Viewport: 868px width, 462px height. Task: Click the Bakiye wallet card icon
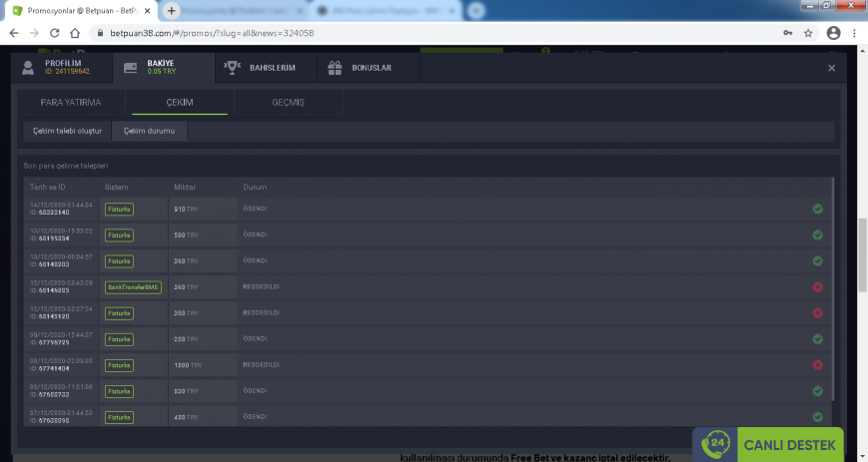click(x=130, y=68)
